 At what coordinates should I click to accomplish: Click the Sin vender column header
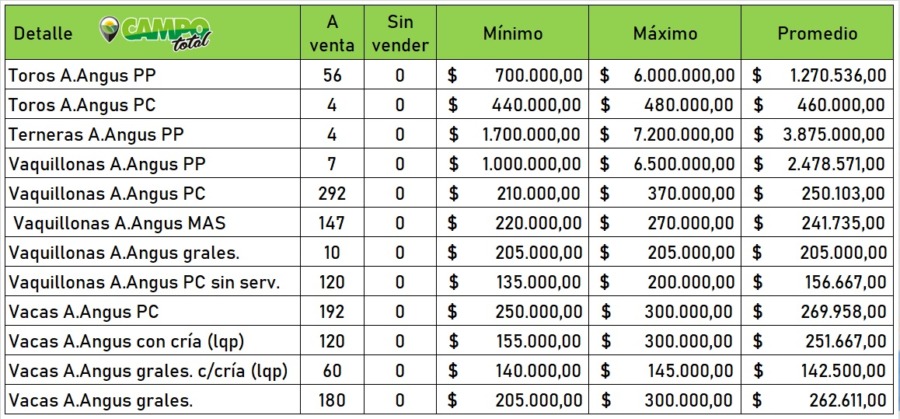pos(399,32)
